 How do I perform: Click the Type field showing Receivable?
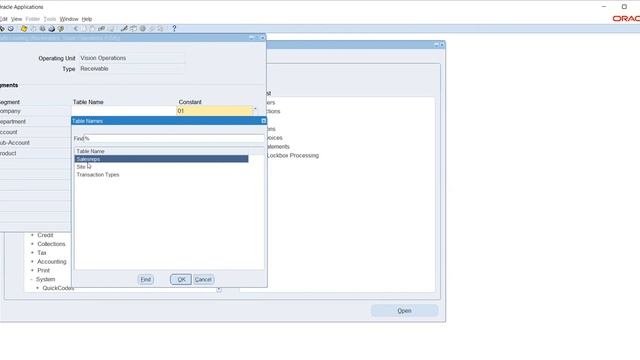[131, 69]
